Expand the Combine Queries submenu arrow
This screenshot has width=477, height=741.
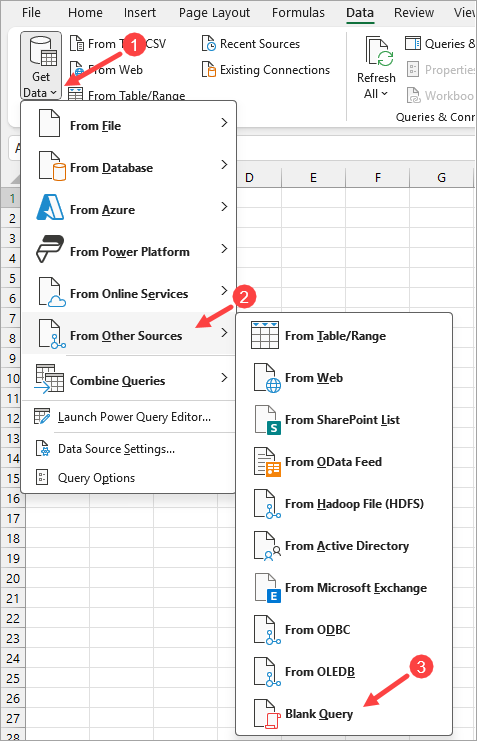point(225,378)
